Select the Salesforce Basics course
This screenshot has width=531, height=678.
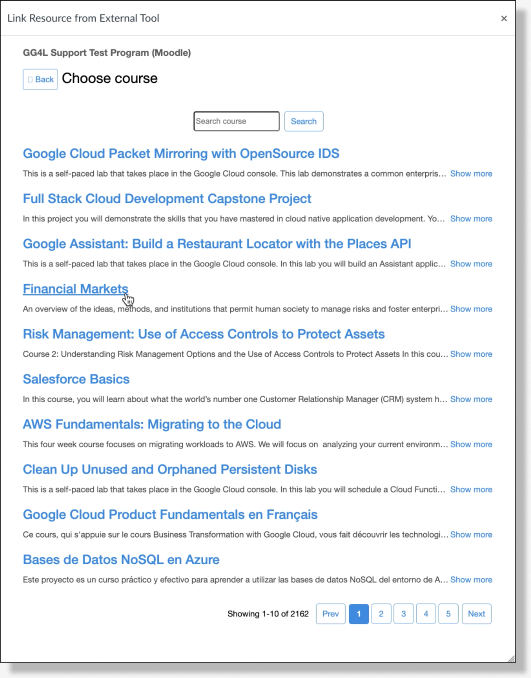pyautogui.click(x=76, y=379)
